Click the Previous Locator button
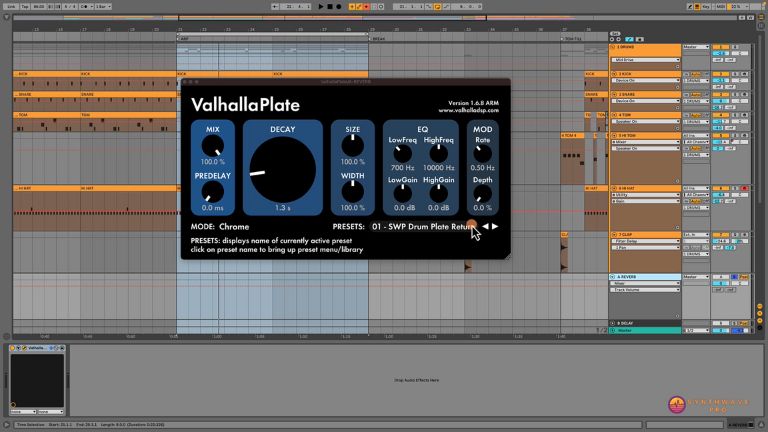 (612, 39)
